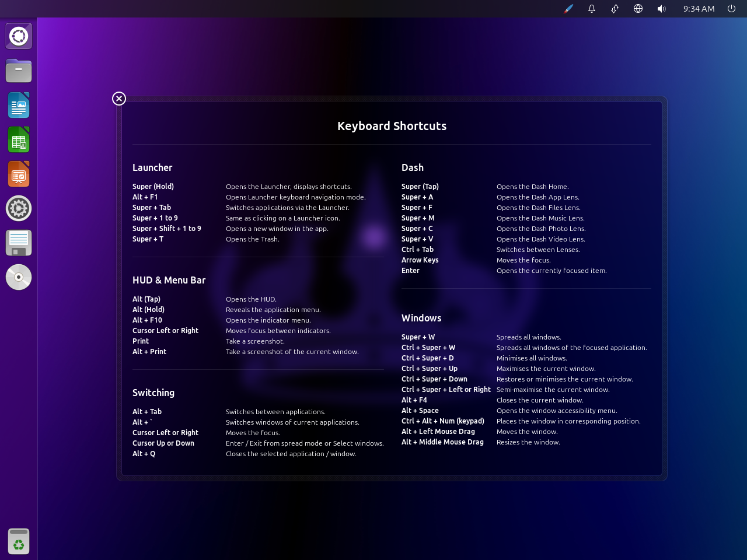
Task: Click 'Opens the Trash.' description
Action: 253,239
